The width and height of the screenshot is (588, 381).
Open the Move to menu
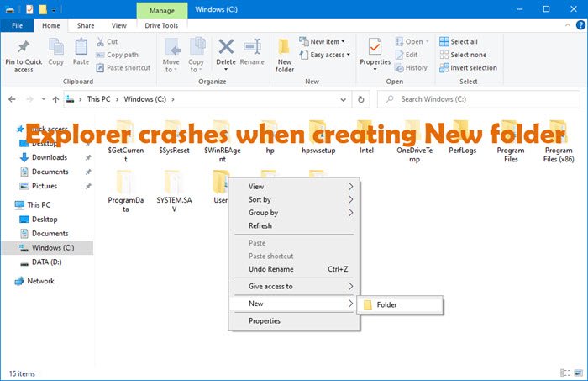tap(171, 56)
